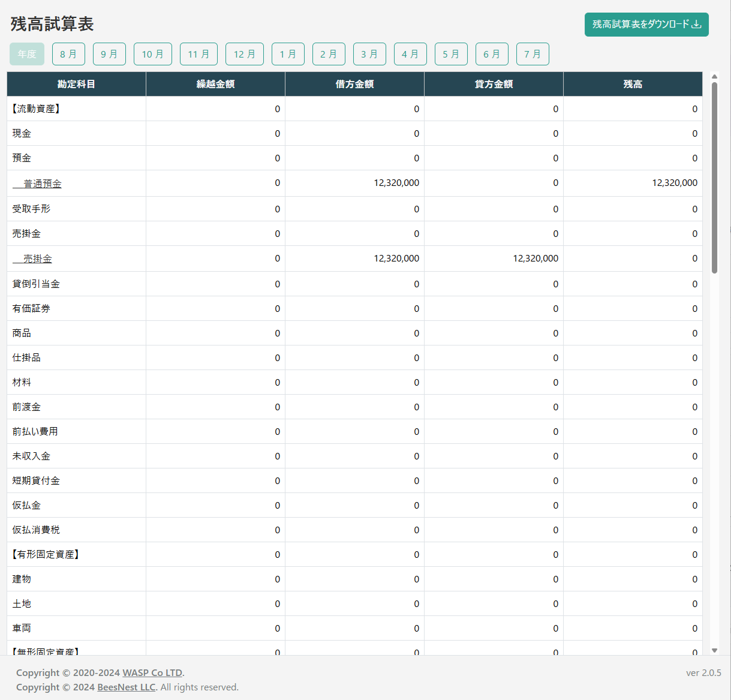Click the scrollbar up arrow
This screenshot has width=731, height=700.
714,76
